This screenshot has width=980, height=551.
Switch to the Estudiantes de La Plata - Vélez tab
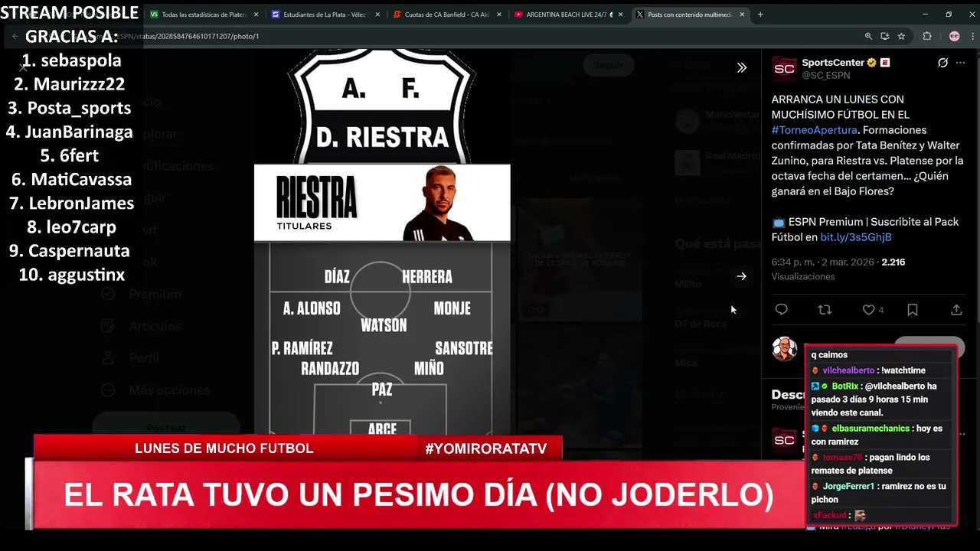pyautogui.click(x=319, y=15)
